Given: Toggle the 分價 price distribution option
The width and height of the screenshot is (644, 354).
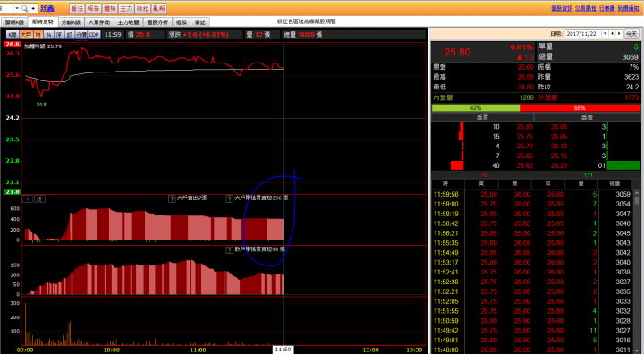Looking at the screenshot, I should click(81, 35).
